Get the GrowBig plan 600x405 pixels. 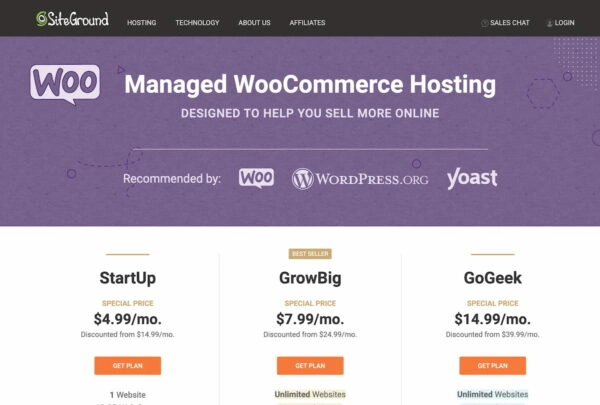[310, 365]
